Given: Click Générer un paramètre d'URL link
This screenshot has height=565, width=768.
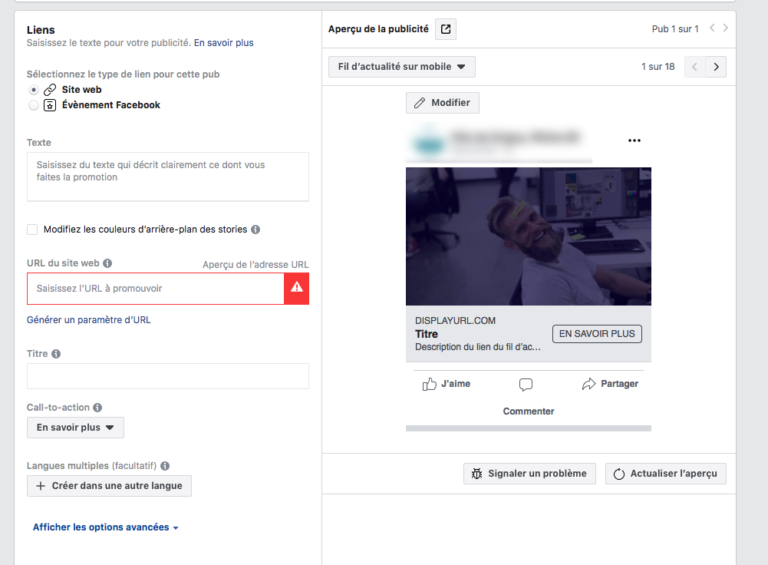Looking at the screenshot, I should point(89,320).
